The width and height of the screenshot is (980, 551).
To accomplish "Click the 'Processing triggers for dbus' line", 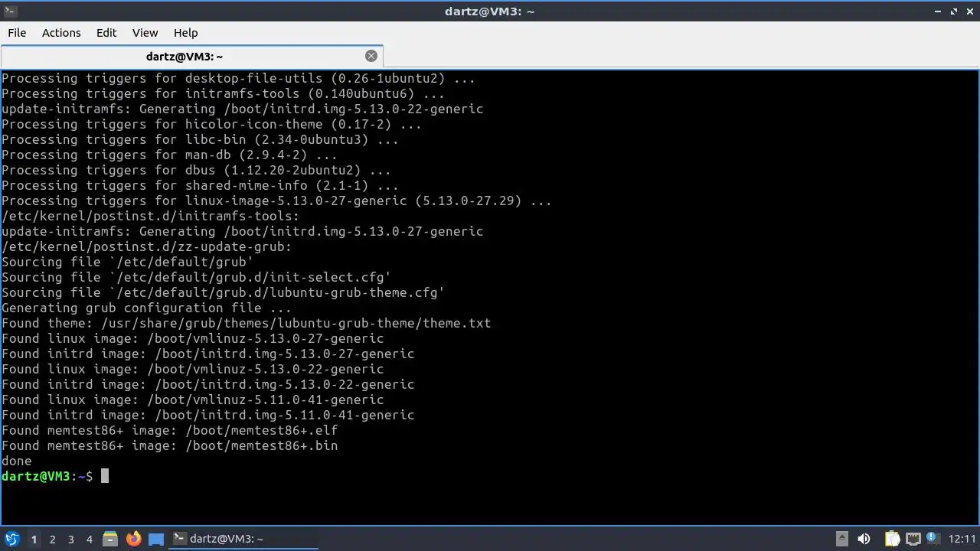I will (196, 170).
